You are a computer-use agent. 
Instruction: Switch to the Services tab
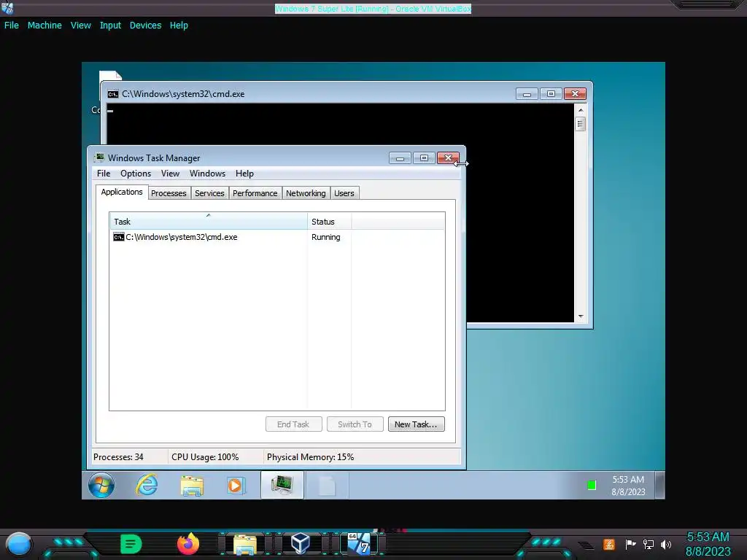point(209,192)
